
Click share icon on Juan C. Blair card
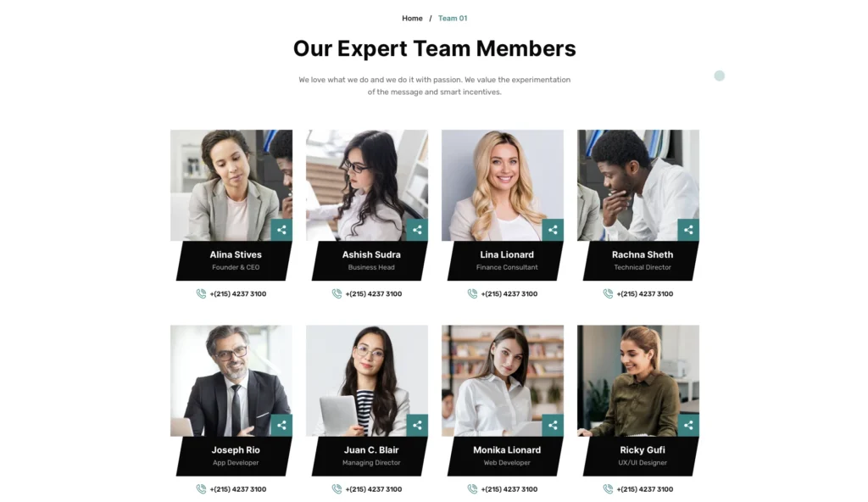tap(417, 425)
